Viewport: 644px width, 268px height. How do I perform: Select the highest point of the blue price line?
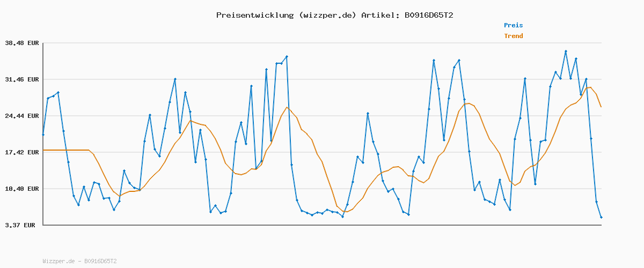pos(566,51)
